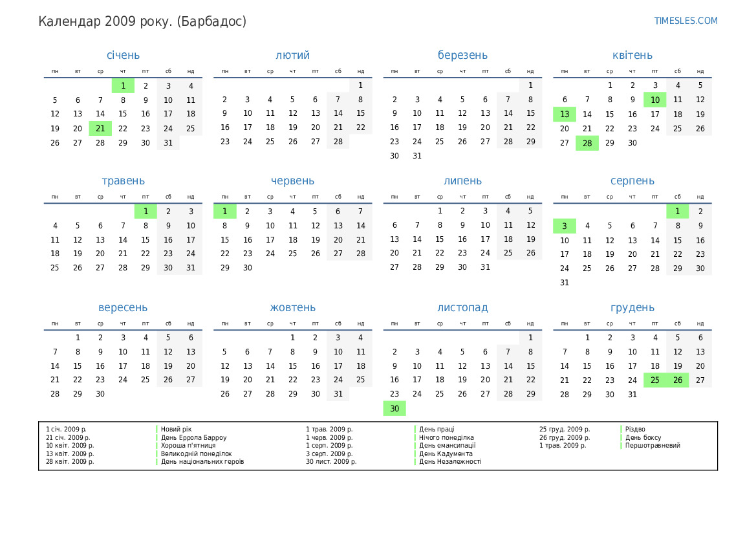Click legend date "13 квіт. 2009 р."
This screenshot has width=756, height=535.
70,453
